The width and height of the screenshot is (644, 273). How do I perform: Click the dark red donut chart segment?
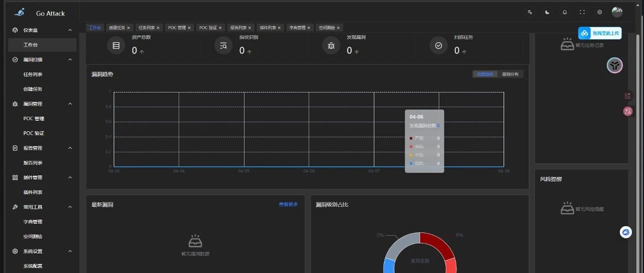[437, 244]
